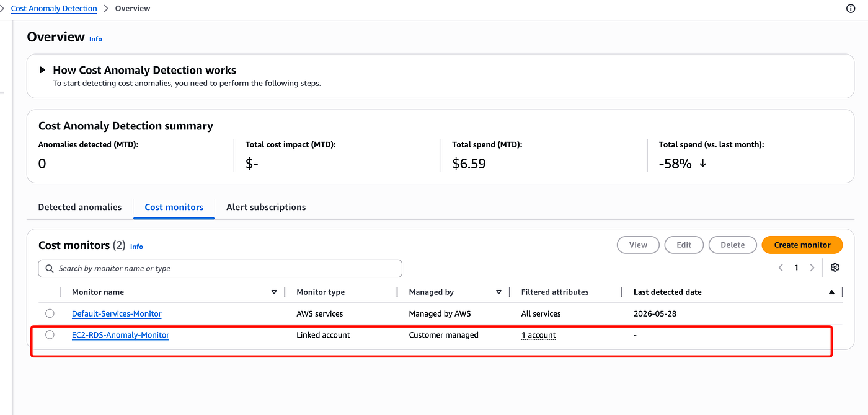
Task: Click the Managed by AWS cell
Action: [x=440, y=314]
